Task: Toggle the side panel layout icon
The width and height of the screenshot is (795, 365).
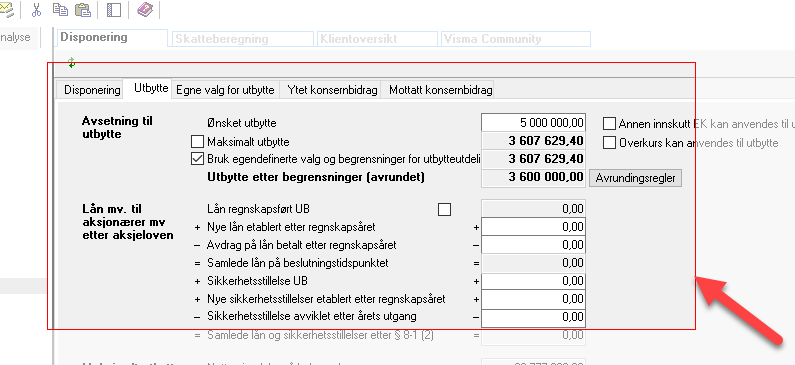Action: (114, 10)
